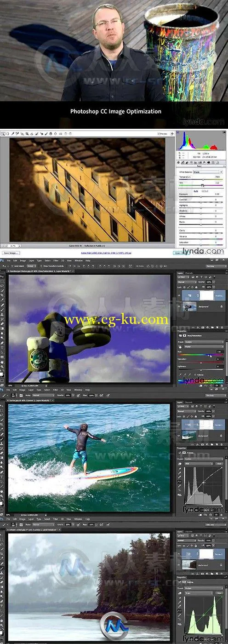Select the Move tool in Hamburger Station window
Screen dimensions: 228x644
(x=2, y=276)
